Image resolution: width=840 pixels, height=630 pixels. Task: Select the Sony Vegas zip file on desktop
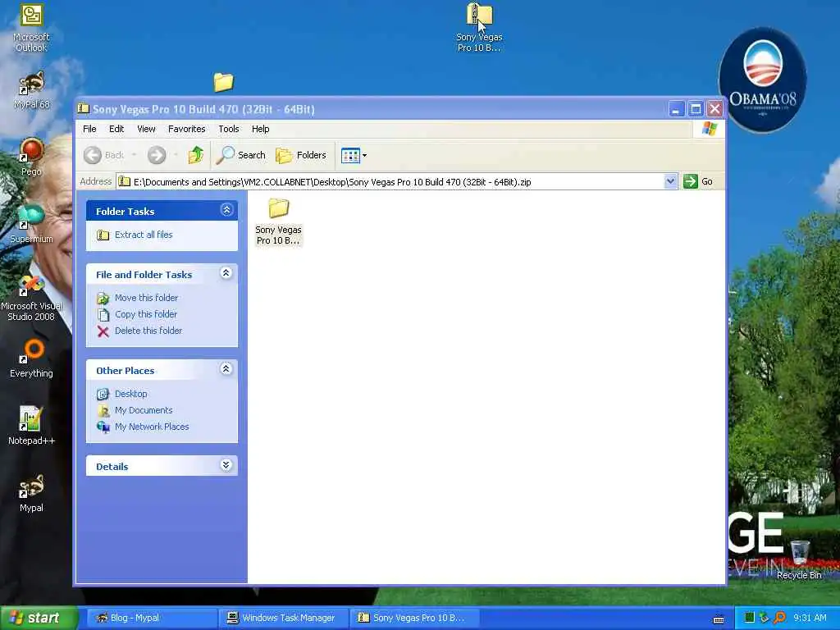tap(479, 28)
